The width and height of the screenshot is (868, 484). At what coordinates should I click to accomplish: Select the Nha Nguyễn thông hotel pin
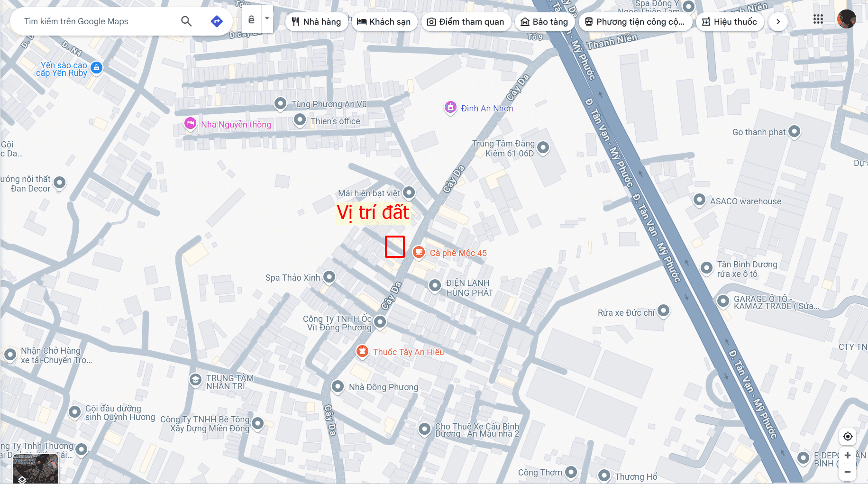(x=190, y=124)
